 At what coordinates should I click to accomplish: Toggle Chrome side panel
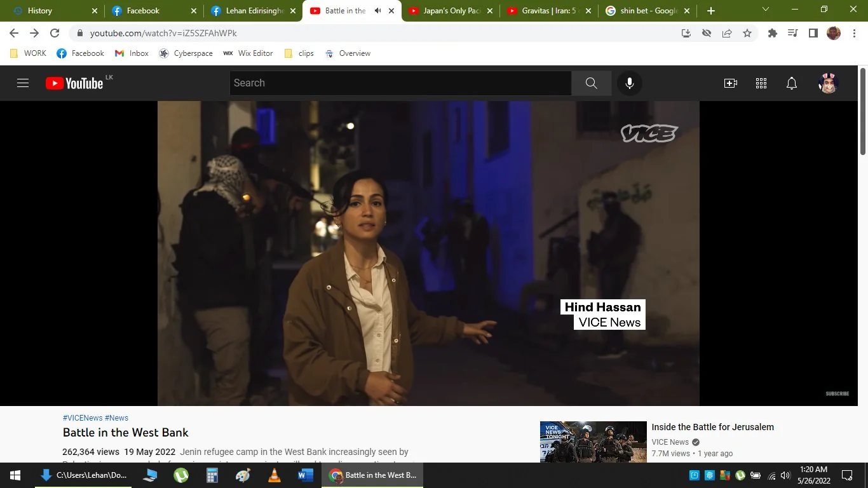(x=813, y=33)
